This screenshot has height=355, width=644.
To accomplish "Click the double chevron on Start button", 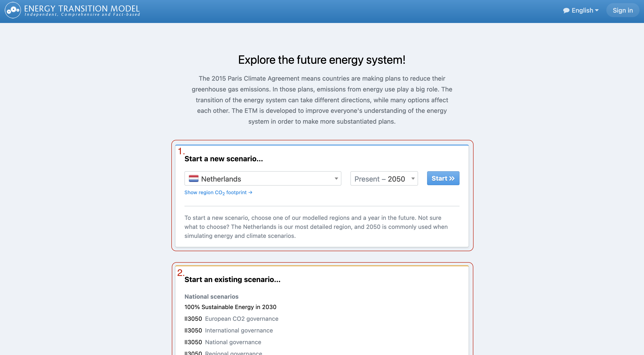I will coord(452,178).
